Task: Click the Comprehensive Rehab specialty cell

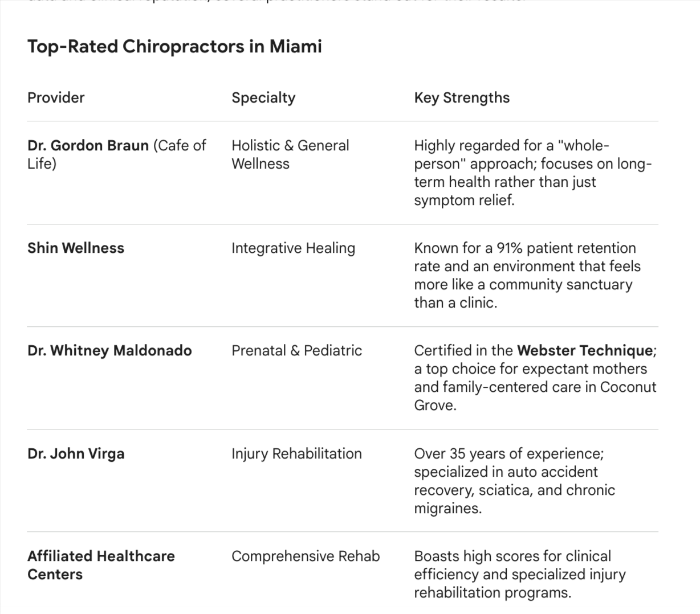Action: point(306,556)
